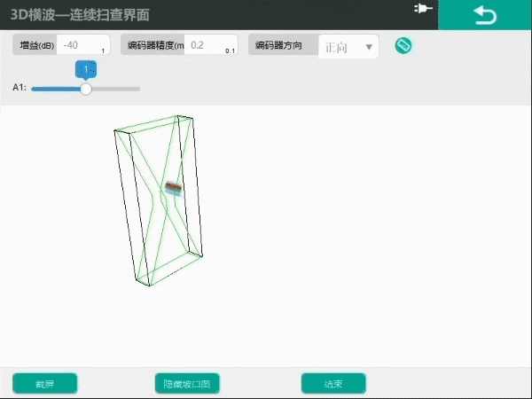Select the 正向 encoder direction field
This screenshot has height=399, width=532.
tap(338, 47)
